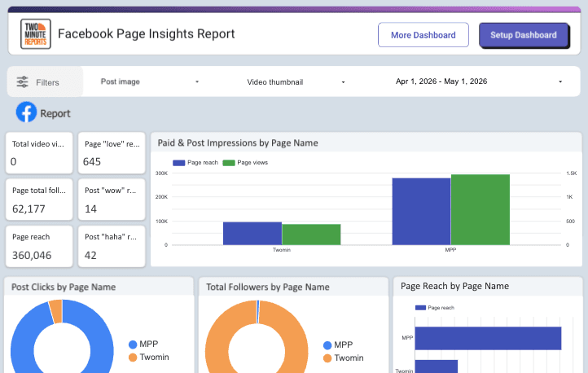Screen dimensions: 588x373
Task: Open the Apr 1 - May 1 date range picker
Action: pyautogui.click(x=479, y=81)
